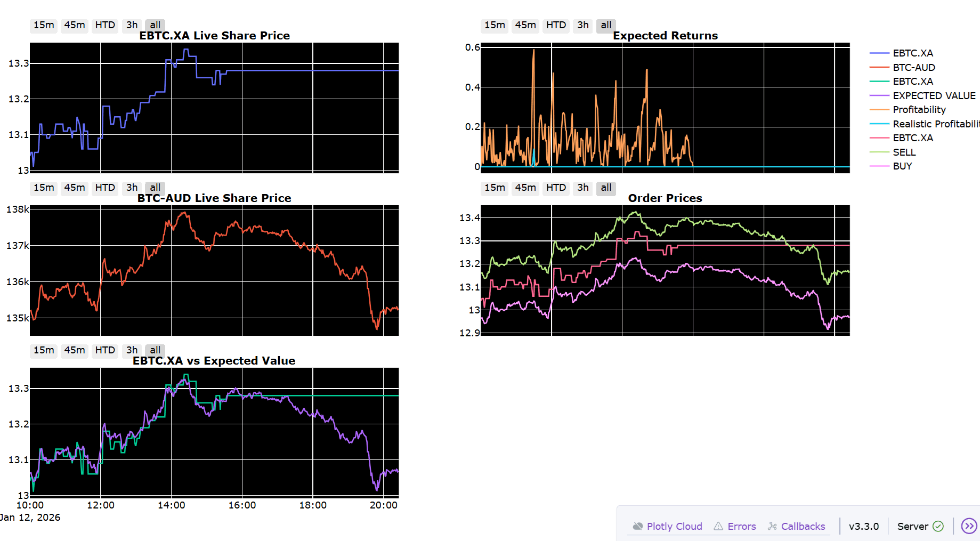
Task: Select 3h range on BTC-AUD Live Share Price
Action: [132, 188]
